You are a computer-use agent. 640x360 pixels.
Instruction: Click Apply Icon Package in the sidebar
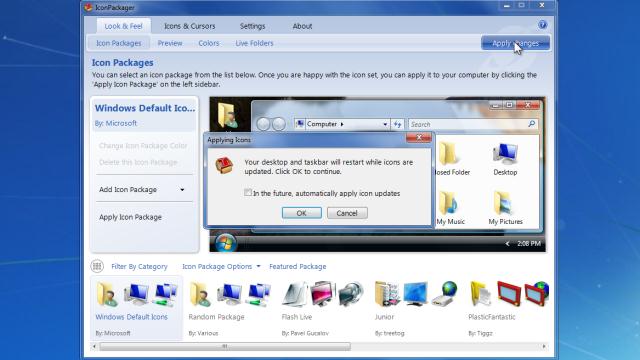coord(130,217)
